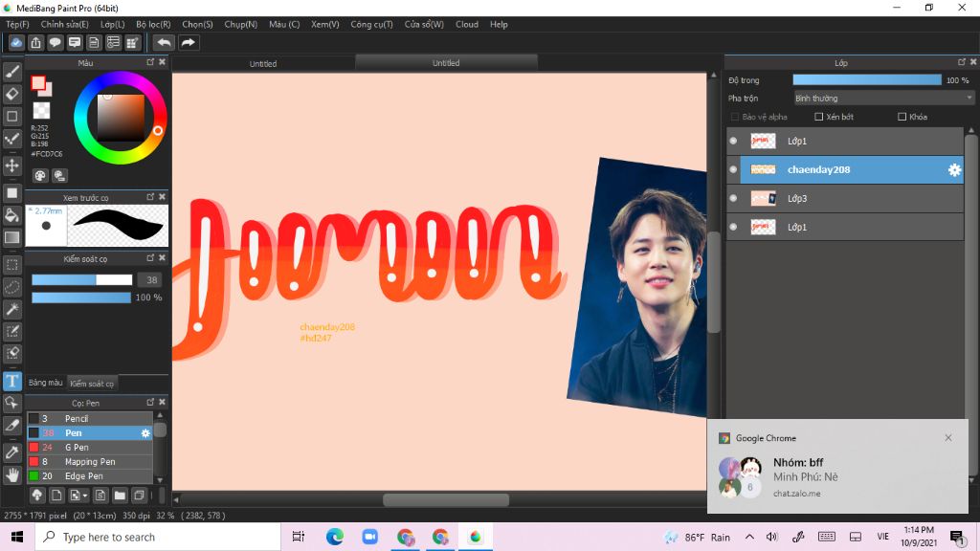The height and width of the screenshot is (551, 980).
Task: Select the rectangular Select tool
Action: 11,265
